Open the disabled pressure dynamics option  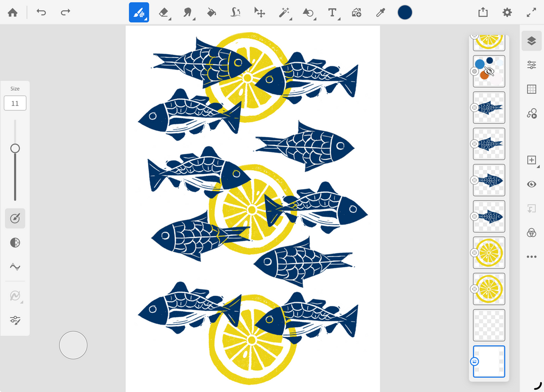(15, 295)
